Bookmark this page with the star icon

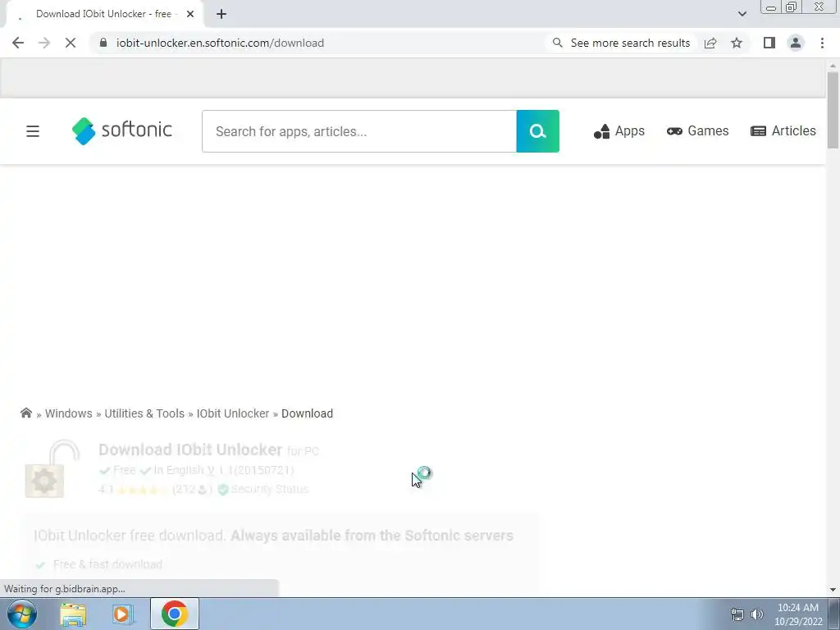[737, 43]
